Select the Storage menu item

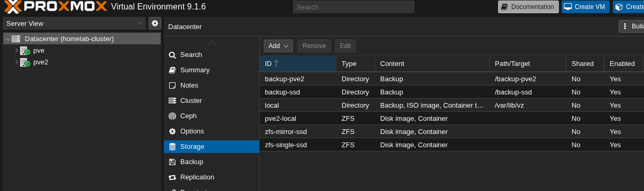tap(211, 147)
